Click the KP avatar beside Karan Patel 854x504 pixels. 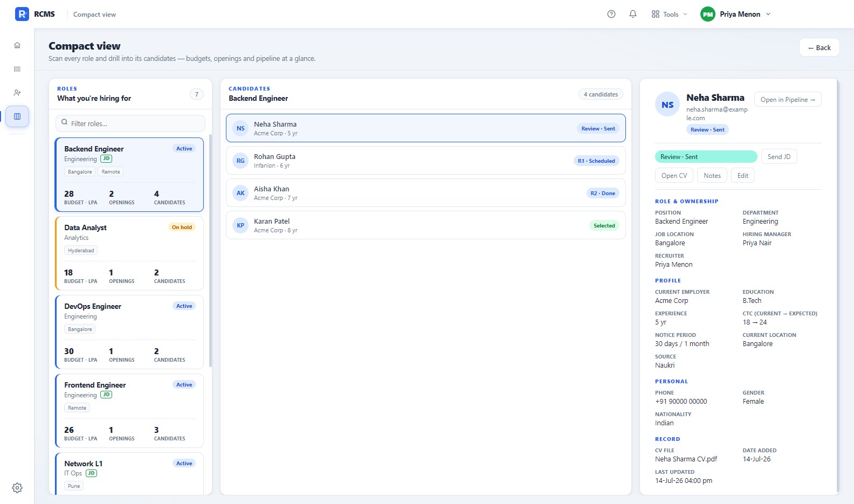(x=240, y=225)
